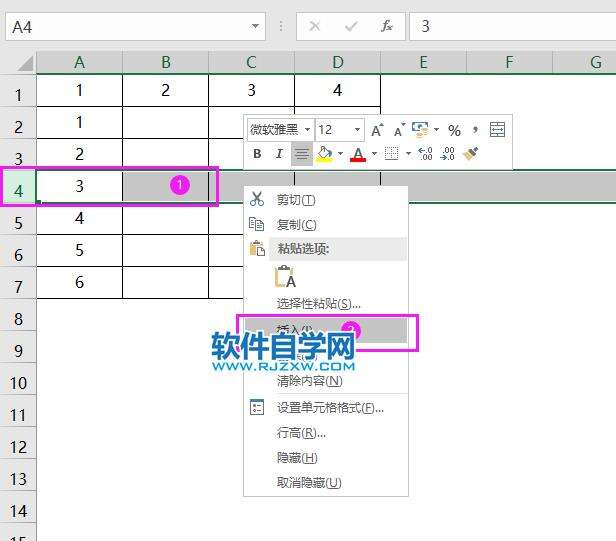Screen dimensions: 616x541
Task: Click cell A7 containing 6
Action: (79, 282)
